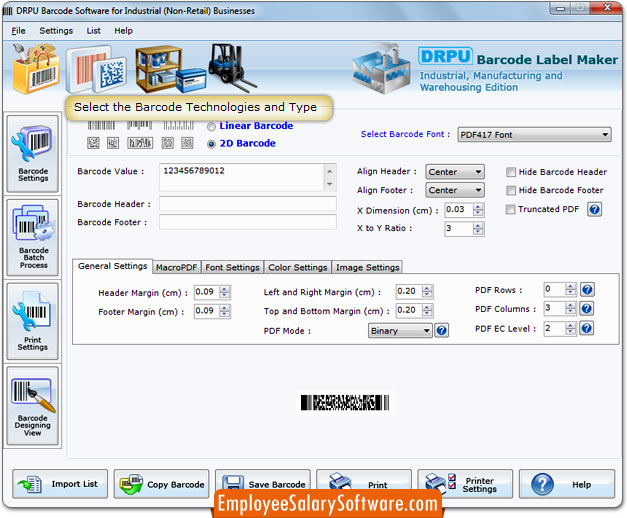Image resolution: width=627 pixels, height=518 pixels.
Task: Click the second linear barcode sample icon
Action: (x=140, y=126)
